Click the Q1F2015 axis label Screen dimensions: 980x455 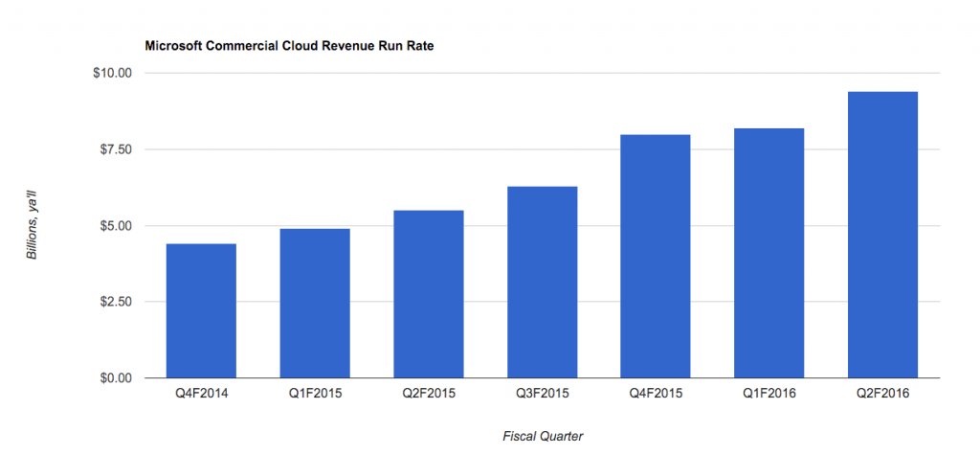[x=315, y=395]
